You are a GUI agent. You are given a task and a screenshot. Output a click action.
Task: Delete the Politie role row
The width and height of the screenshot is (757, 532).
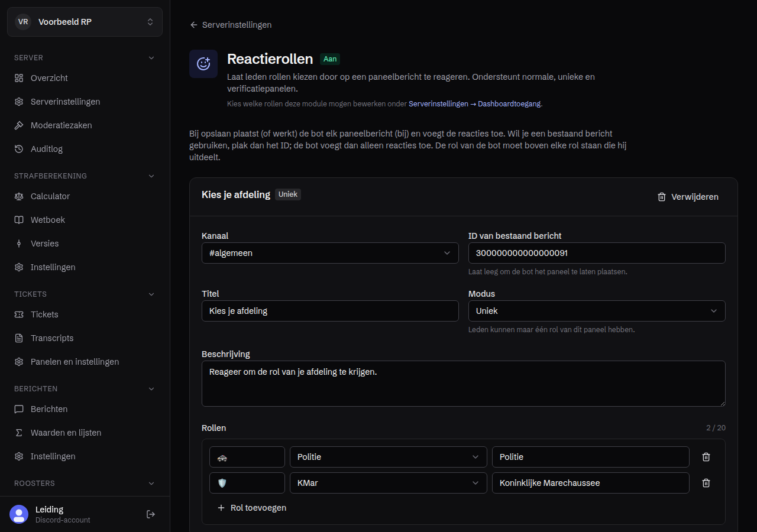(706, 457)
